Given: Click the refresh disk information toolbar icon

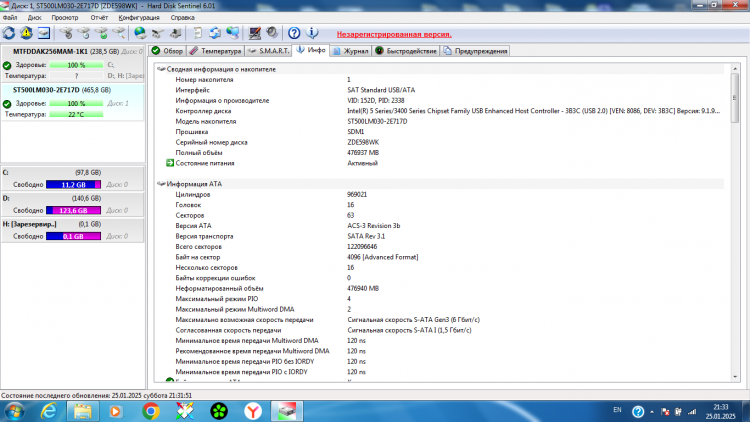Looking at the screenshot, I should pos(9,33).
